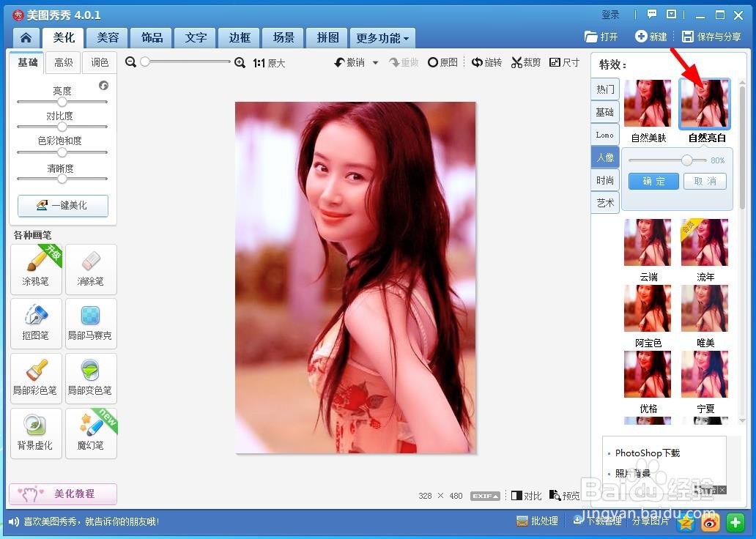
Task: Open the feedback chat icon in title bar
Action: pyautogui.click(x=652, y=15)
